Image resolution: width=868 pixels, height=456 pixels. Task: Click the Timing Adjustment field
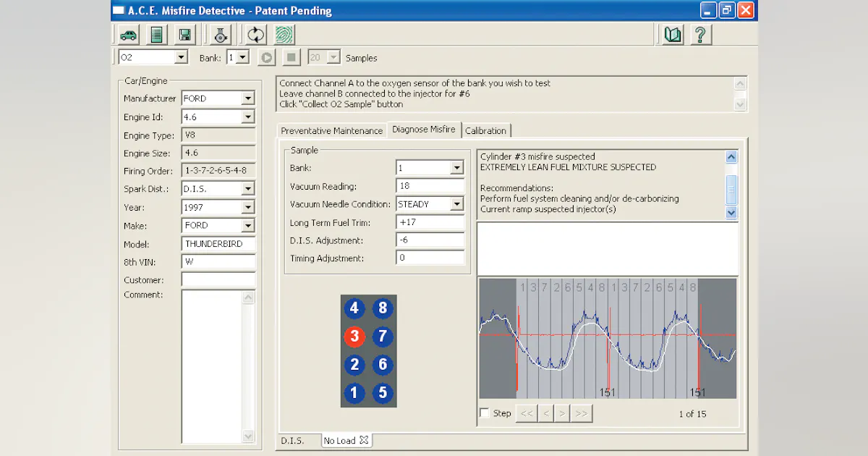(430, 258)
